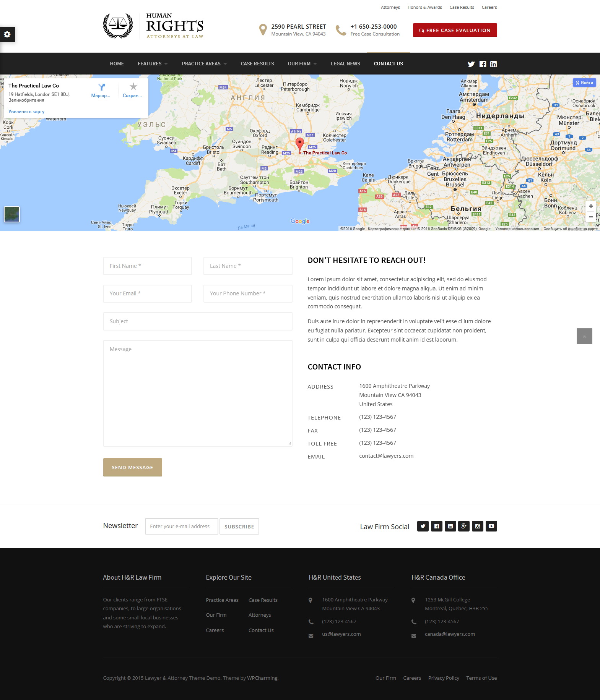600x700 pixels.
Task: Open Contact Us footer link
Action: [x=261, y=630]
